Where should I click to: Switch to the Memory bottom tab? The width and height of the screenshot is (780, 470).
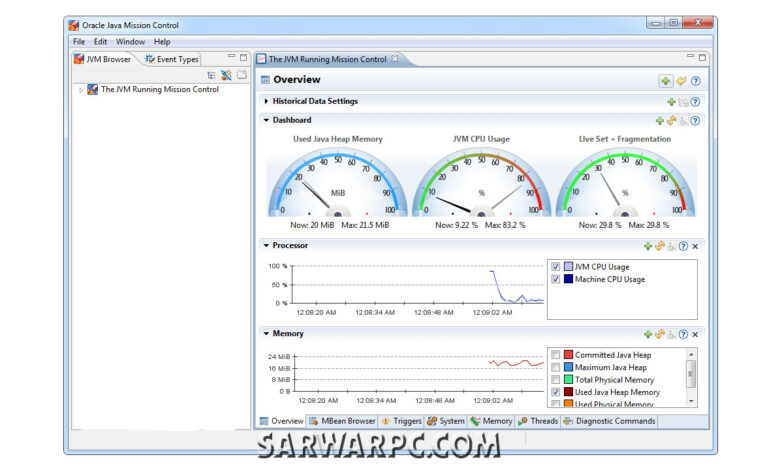pyautogui.click(x=491, y=421)
